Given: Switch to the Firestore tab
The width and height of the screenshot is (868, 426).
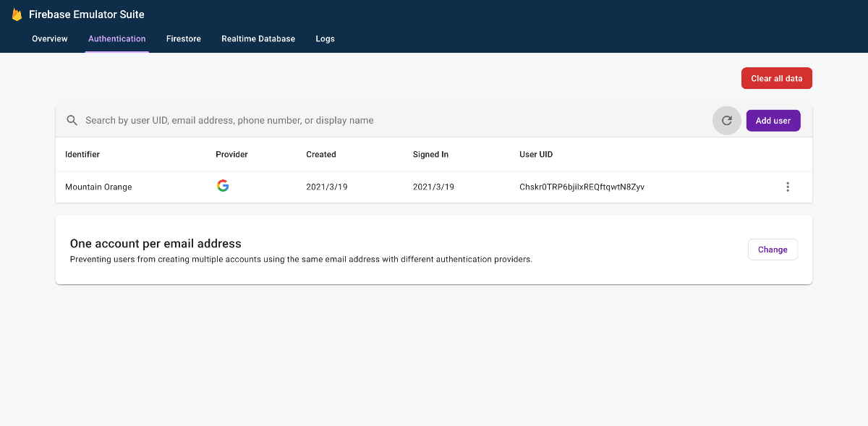Looking at the screenshot, I should (x=184, y=39).
